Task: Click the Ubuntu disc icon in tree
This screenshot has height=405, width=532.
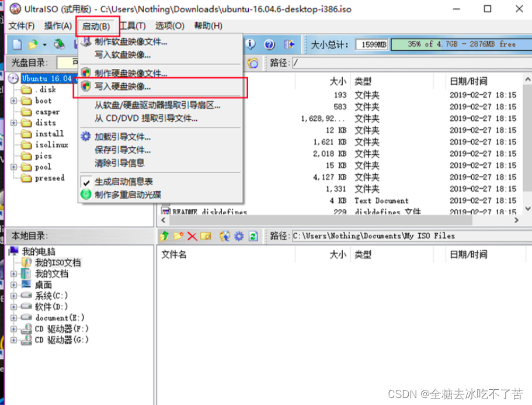Action: [x=13, y=78]
